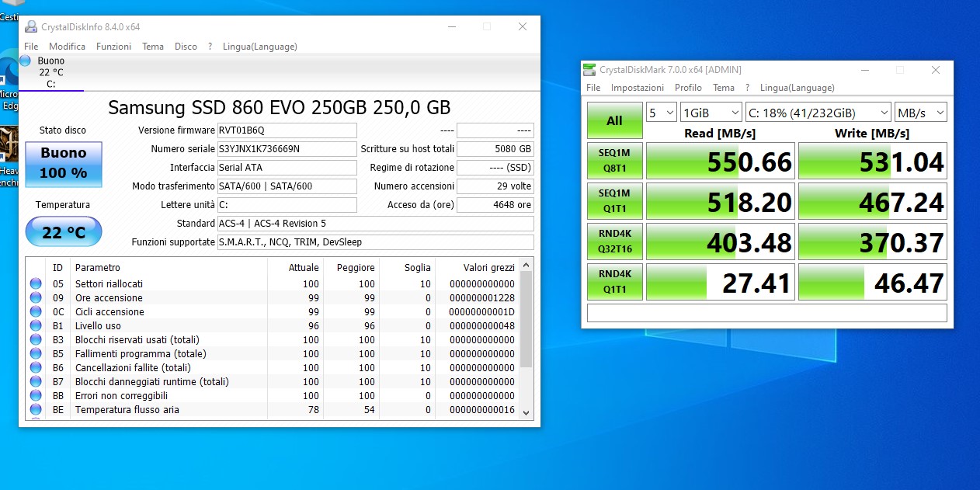Click the Scritture su host totali value 5080 GB

coord(495,148)
